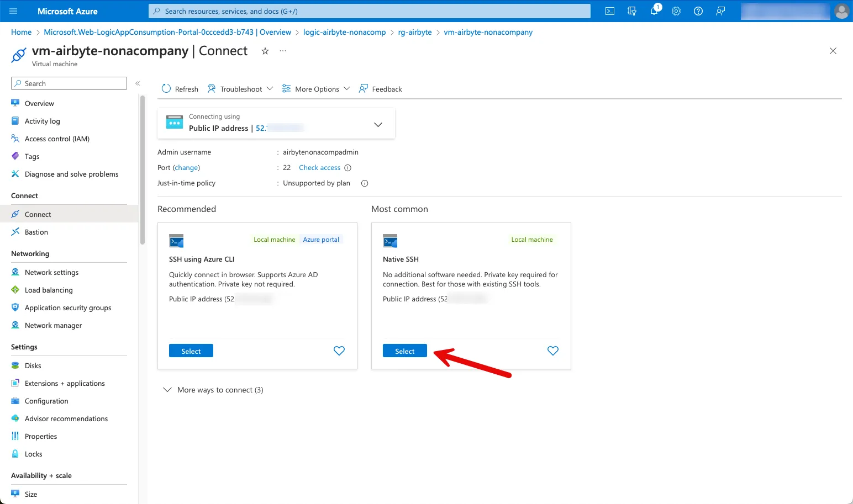853x504 pixels.
Task: Collapse the left sidebar menu
Action: (x=138, y=83)
